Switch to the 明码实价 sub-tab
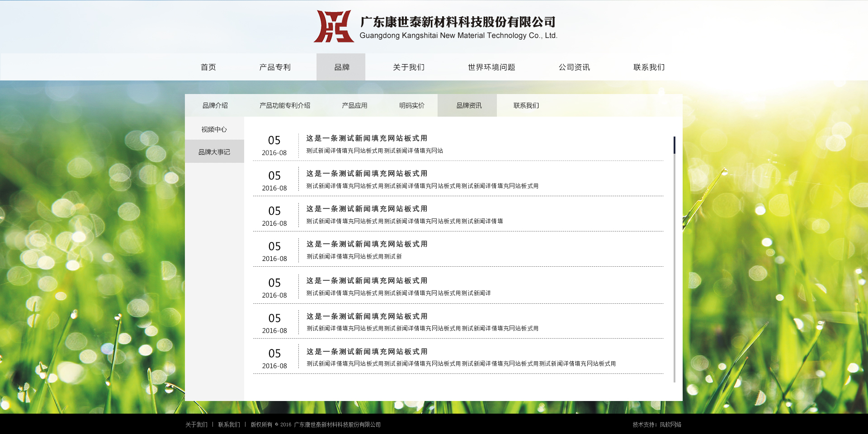868x434 pixels. coord(412,106)
